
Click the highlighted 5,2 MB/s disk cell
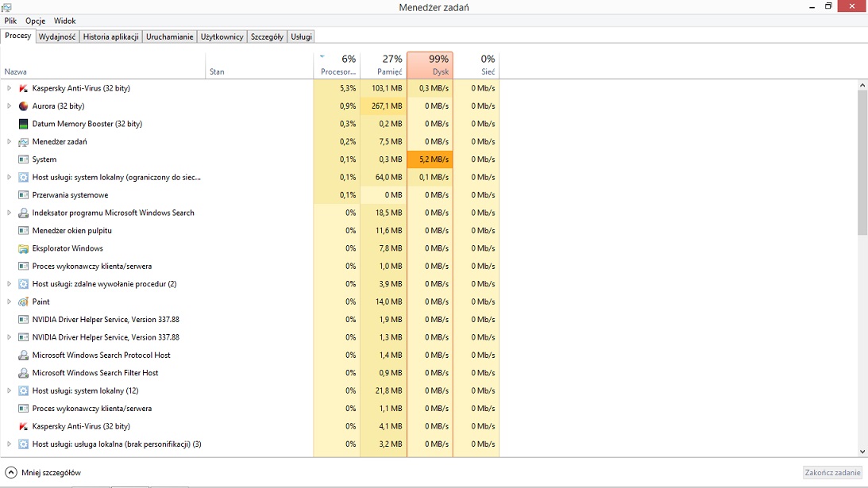430,159
